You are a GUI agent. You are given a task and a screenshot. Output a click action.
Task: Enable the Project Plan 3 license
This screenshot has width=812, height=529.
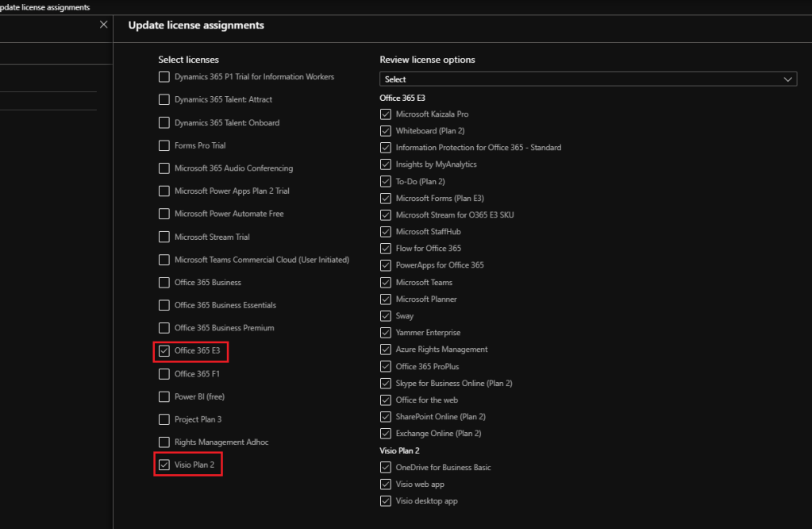click(x=164, y=419)
